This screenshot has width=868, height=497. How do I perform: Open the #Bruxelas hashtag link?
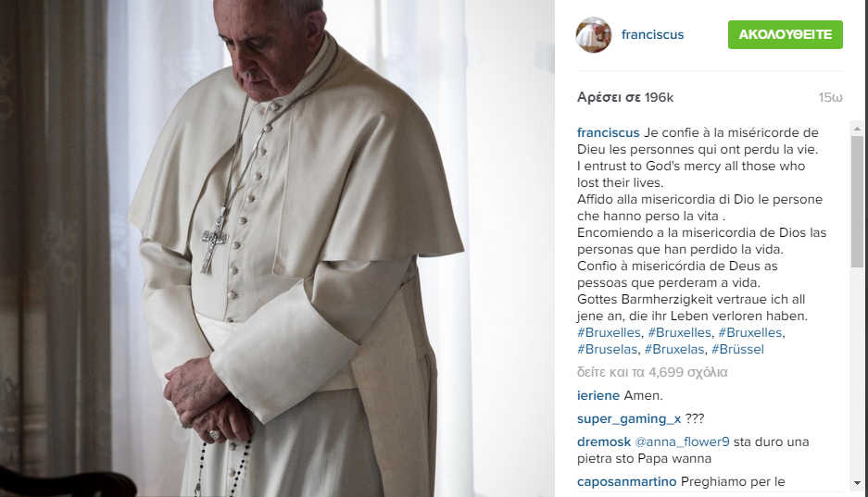[674, 350]
